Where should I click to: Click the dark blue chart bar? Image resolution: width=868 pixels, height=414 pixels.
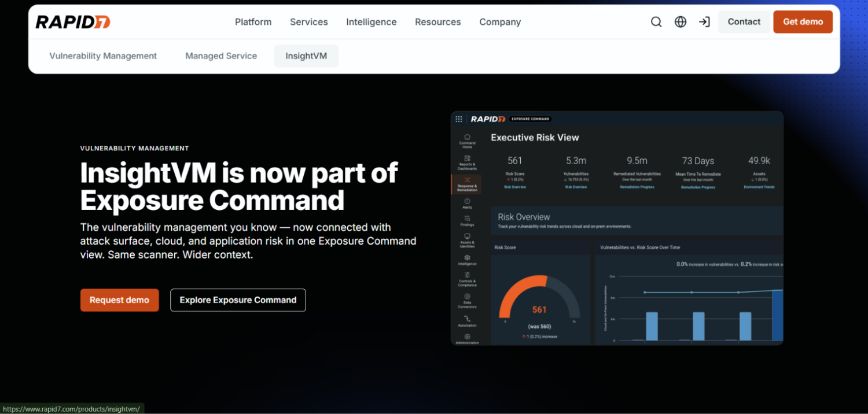click(x=777, y=315)
